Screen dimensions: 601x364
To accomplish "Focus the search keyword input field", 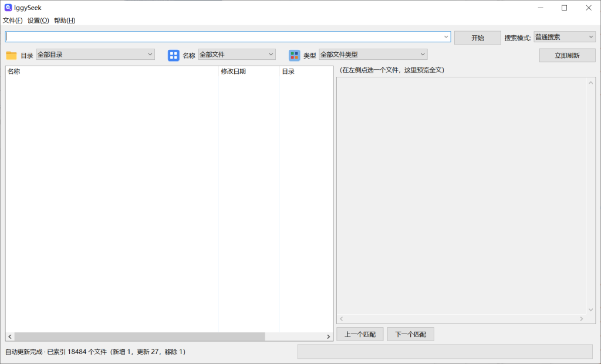I will [x=224, y=37].
